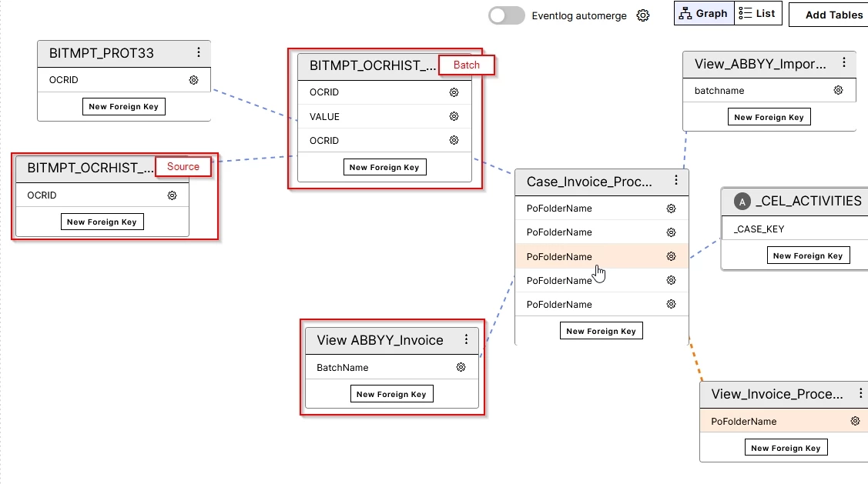
Task: Toggle the Eventlog automerge switch
Action: 506,15
